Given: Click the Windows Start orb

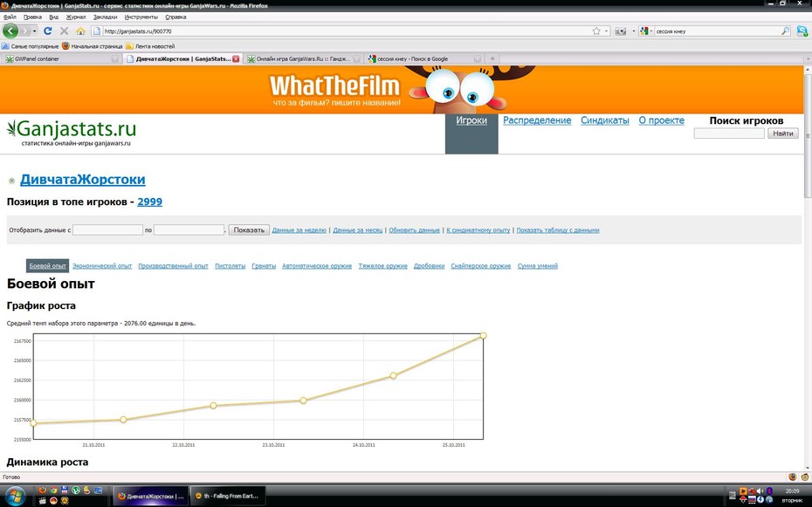Looking at the screenshot, I should pyautogui.click(x=15, y=496).
